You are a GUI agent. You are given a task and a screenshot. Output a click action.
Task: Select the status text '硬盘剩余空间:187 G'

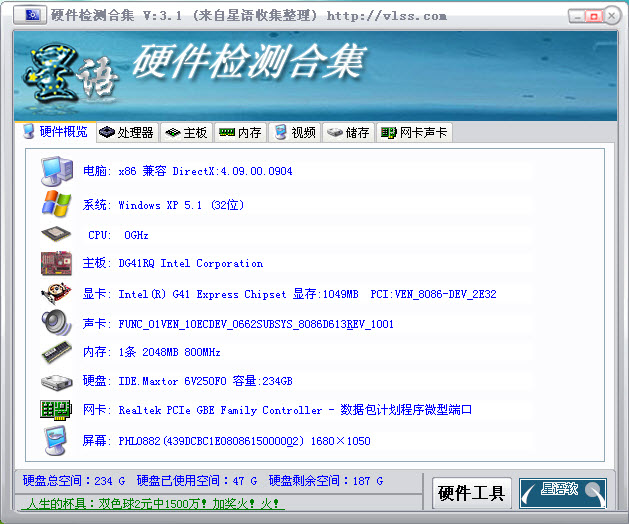pyautogui.click(x=326, y=481)
